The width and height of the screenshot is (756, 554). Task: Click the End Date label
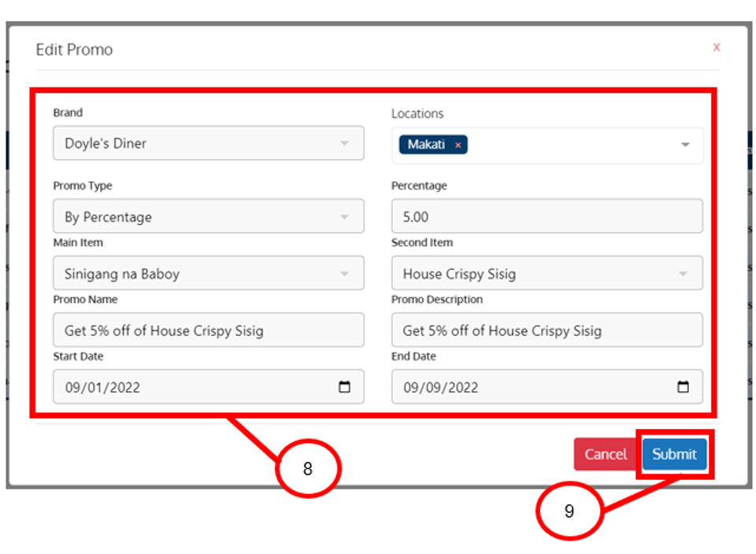413,356
